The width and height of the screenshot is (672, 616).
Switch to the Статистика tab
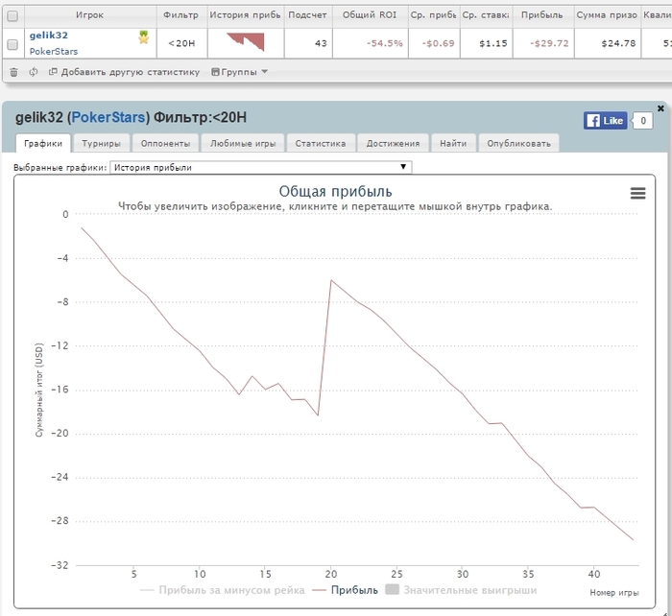(x=320, y=144)
